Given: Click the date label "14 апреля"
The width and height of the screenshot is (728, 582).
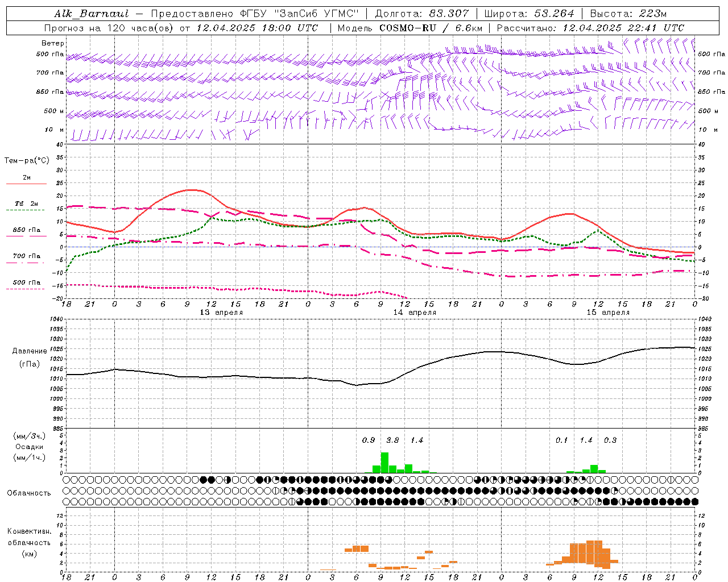Looking at the screenshot, I should coord(415,313).
